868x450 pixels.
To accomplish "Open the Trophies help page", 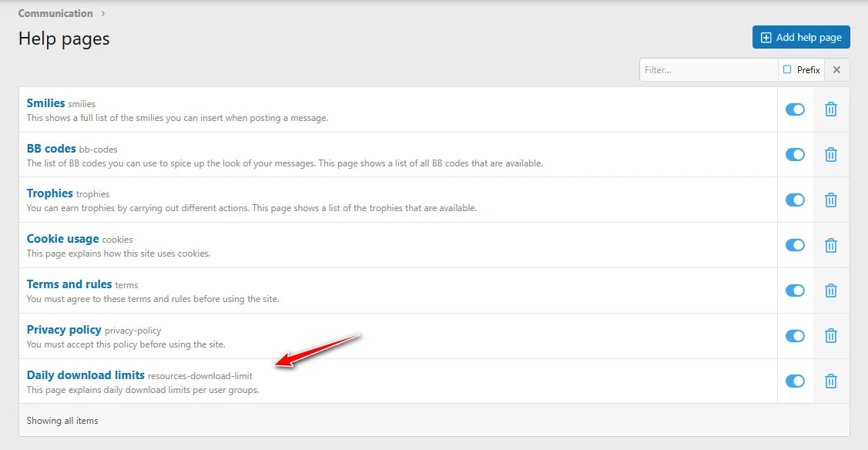I will click(x=50, y=193).
